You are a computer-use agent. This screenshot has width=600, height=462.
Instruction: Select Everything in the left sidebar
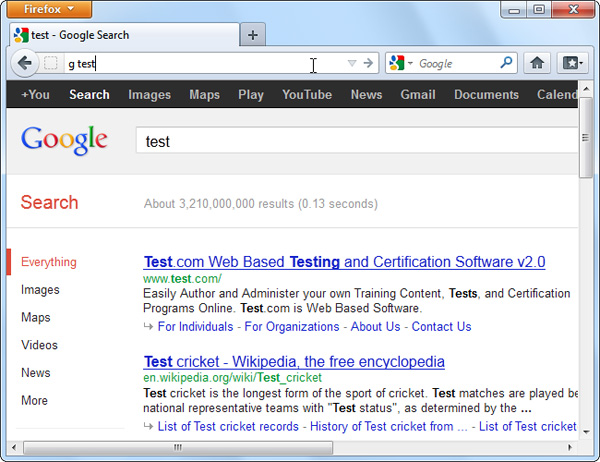pyautogui.click(x=49, y=262)
